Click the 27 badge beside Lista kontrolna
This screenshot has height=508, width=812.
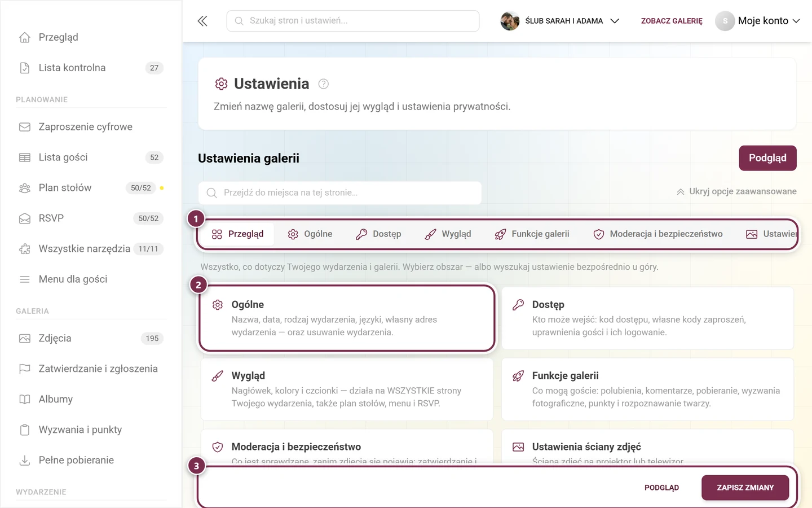[155, 68]
